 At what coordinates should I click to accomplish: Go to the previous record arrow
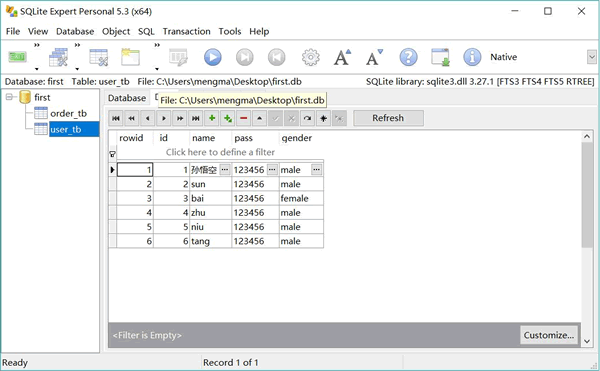pyautogui.click(x=148, y=118)
